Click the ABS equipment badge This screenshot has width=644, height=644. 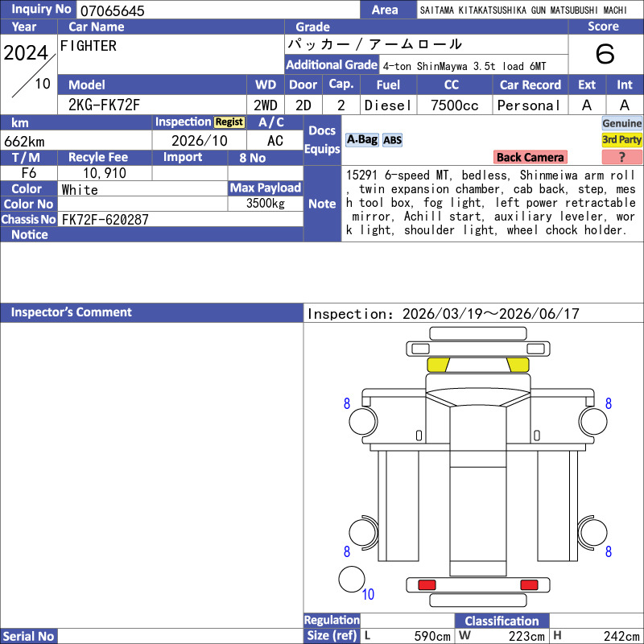[x=392, y=140]
